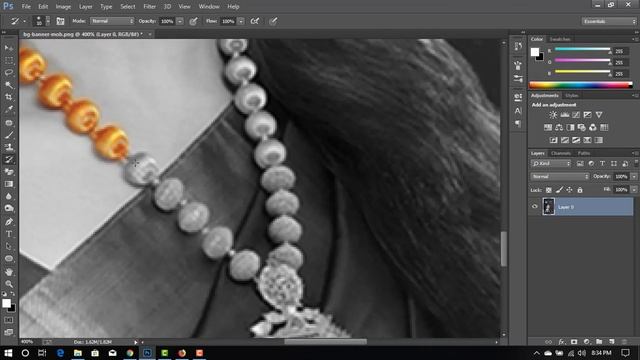
Task: Select the Lasso tool
Action: (9, 73)
